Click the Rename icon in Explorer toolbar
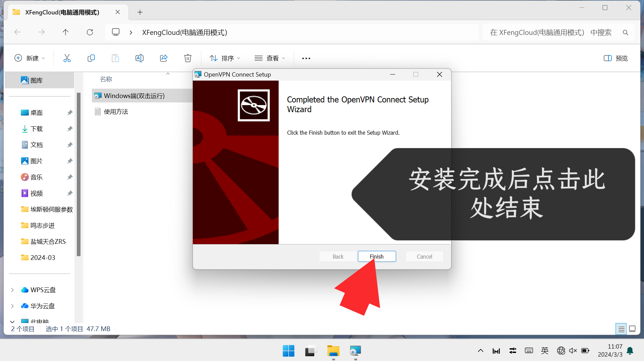 pyautogui.click(x=139, y=58)
